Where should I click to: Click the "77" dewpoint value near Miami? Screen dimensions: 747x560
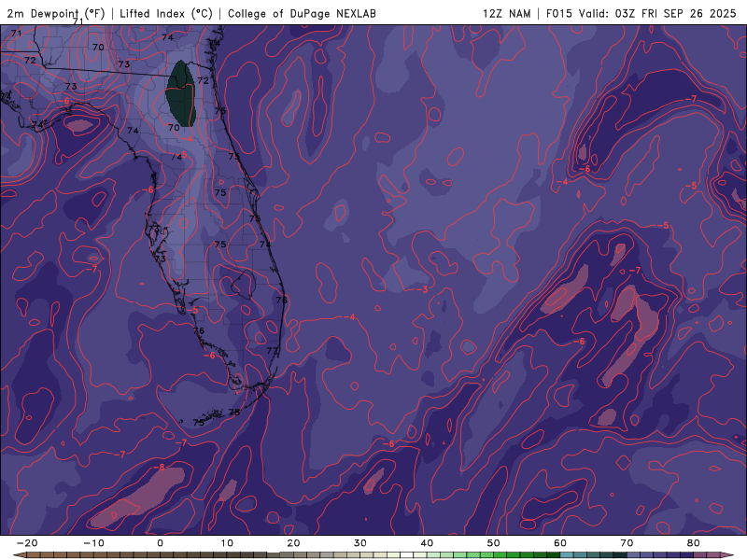(272, 351)
